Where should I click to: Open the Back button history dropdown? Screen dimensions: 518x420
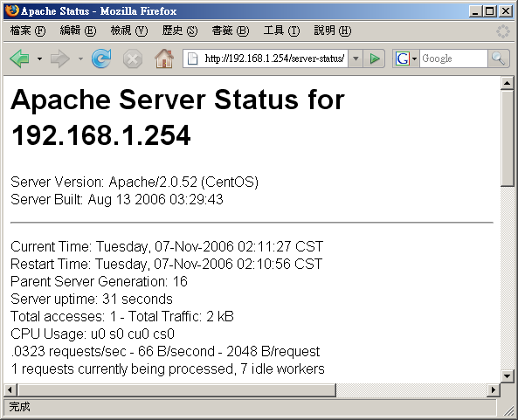coord(39,59)
